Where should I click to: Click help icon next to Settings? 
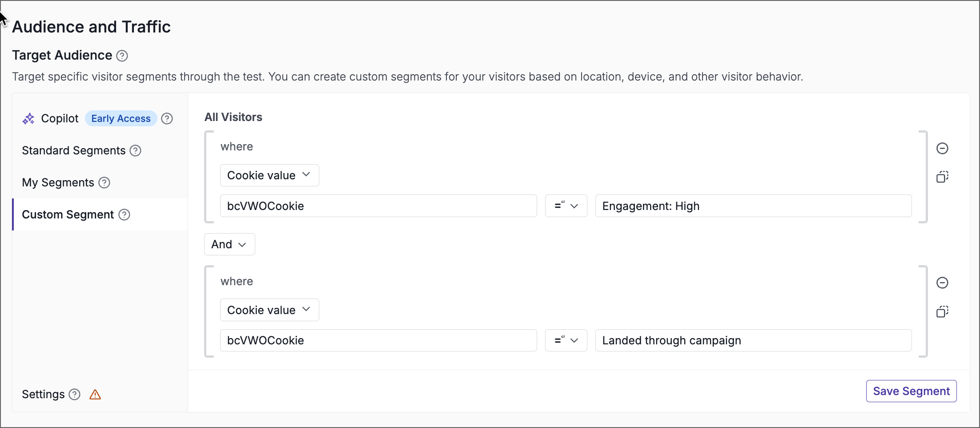75,395
